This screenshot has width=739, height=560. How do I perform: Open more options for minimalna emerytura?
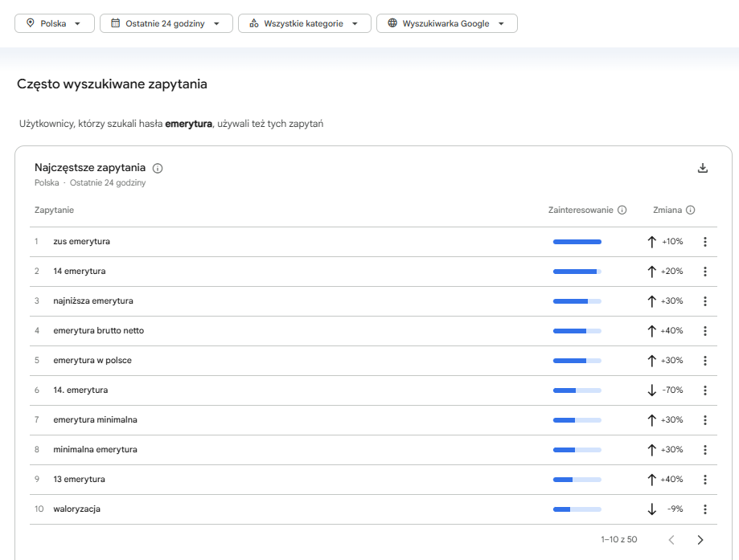pyautogui.click(x=705, y=450)
